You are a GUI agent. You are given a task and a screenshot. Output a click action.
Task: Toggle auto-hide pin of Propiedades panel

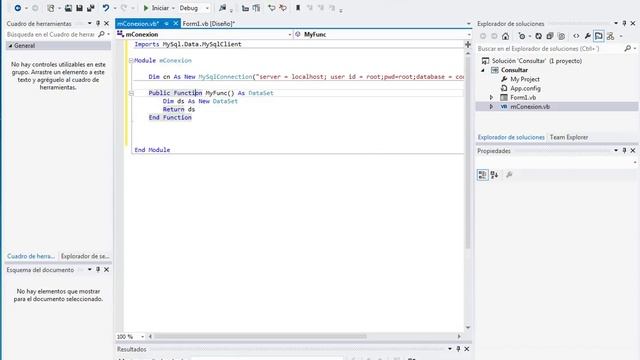(624, 151)
